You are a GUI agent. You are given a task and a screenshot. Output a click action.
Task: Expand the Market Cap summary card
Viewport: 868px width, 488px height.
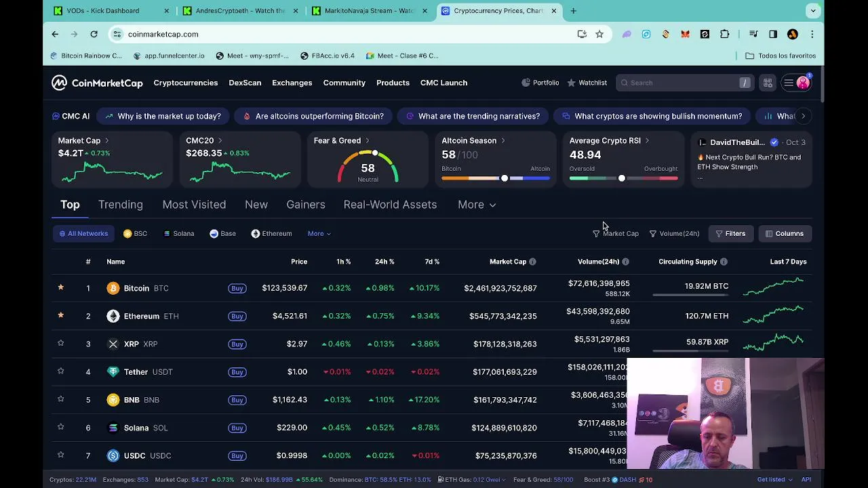[111, 159]
